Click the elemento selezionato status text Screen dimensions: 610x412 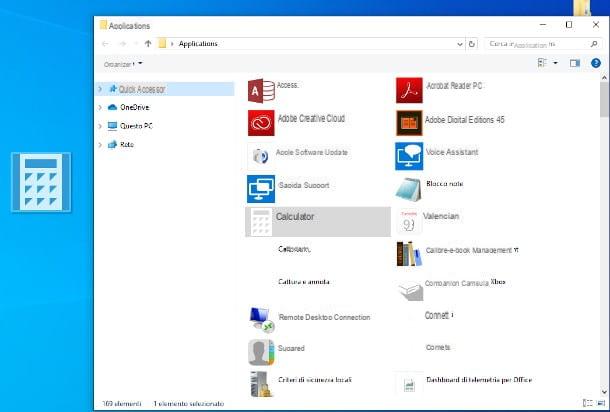[x=189, y=403]
